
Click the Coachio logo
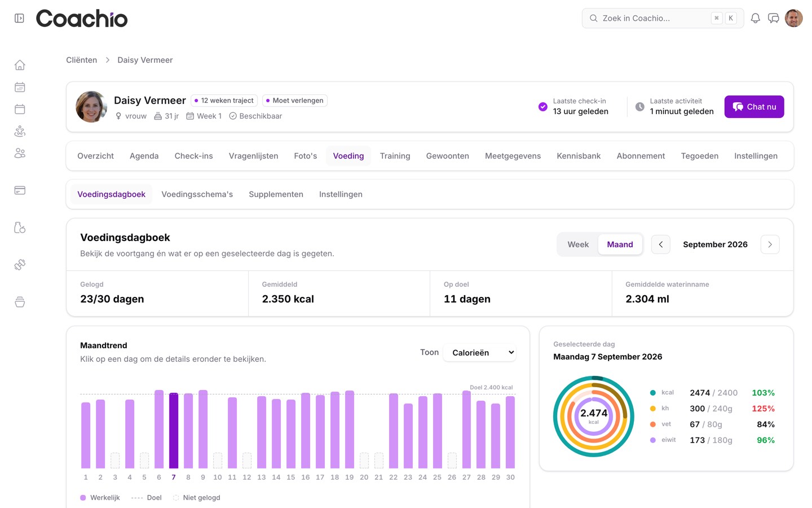pos(82,18)
